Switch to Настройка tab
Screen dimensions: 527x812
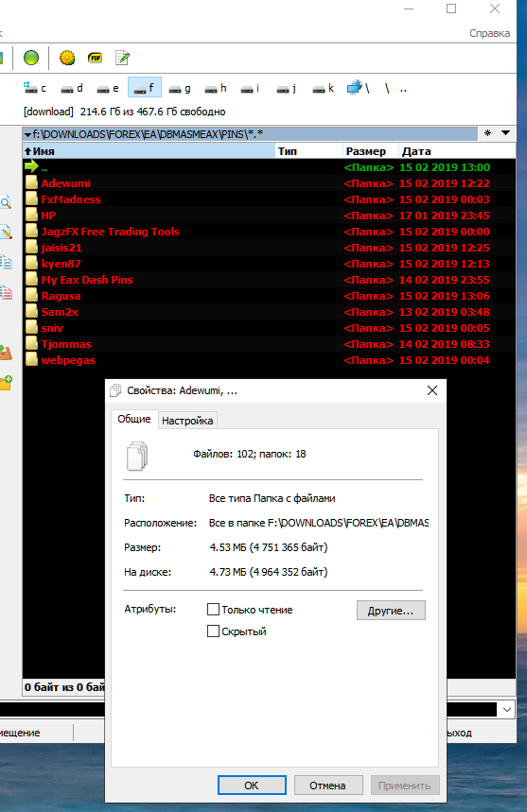tap(187, 421)
